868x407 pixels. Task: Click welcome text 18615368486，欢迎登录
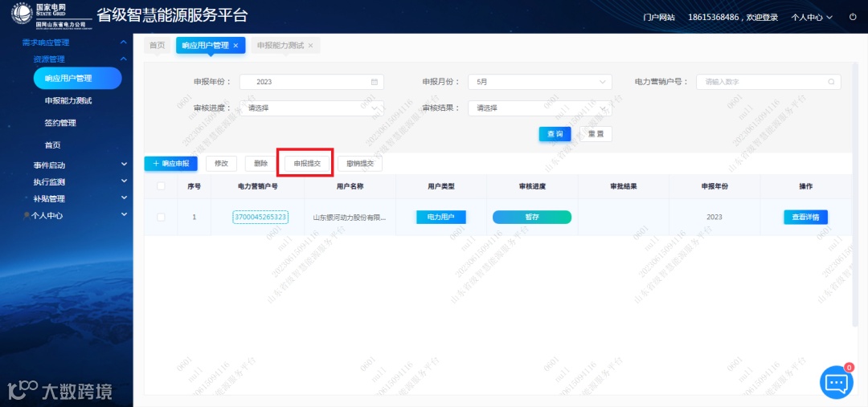click(x=733, y=17)
